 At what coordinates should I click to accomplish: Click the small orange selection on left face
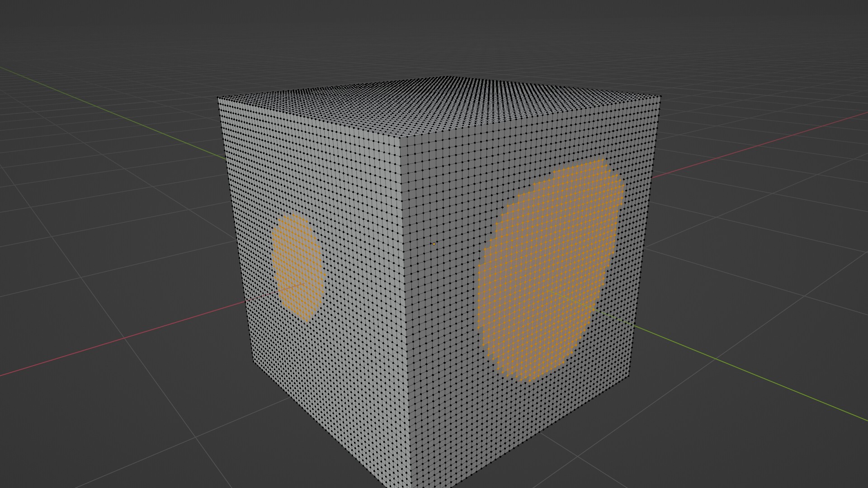point(297,267)
